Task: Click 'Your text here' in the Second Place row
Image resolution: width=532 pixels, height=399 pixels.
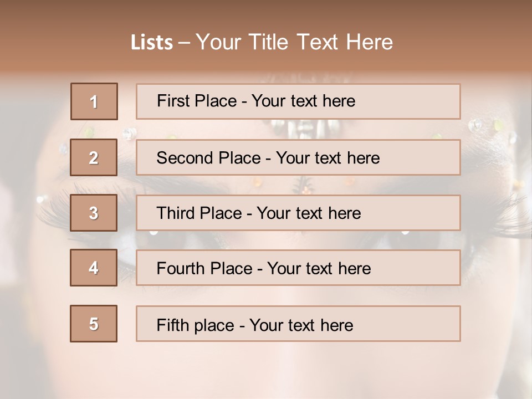Action: 328,158
